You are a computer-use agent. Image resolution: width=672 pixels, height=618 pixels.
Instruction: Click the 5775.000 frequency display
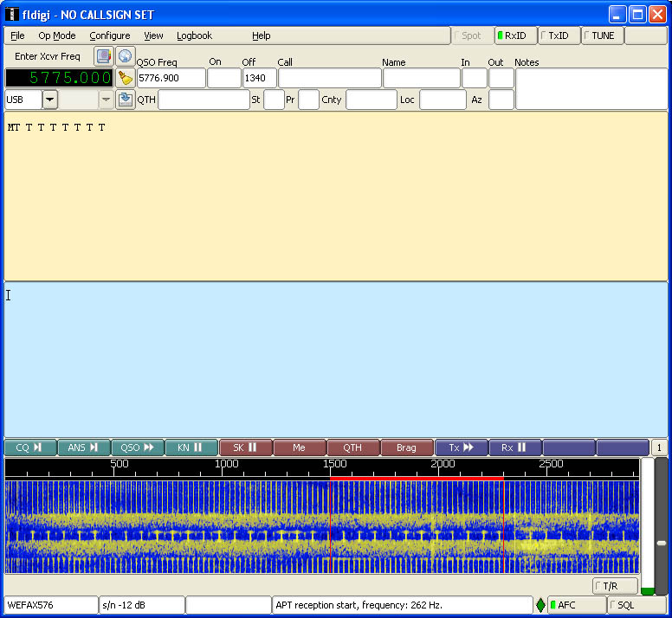pyautogui.click(x=60, y=78)
